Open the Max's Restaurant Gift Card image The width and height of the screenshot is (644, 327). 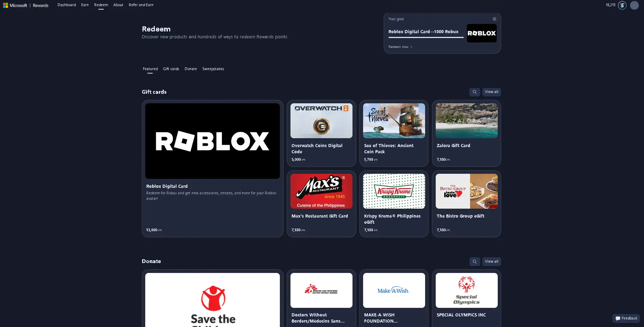[x=321, y=191]
